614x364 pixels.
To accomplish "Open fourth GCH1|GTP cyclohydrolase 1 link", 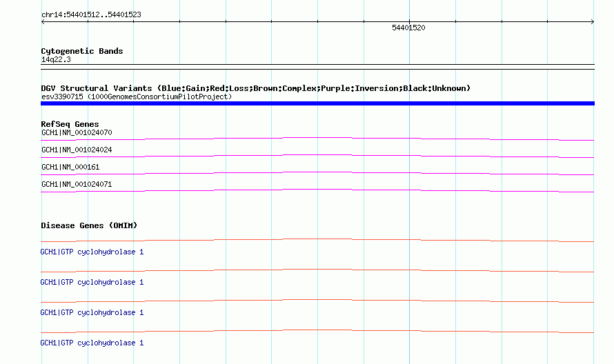I will point(92,343).
